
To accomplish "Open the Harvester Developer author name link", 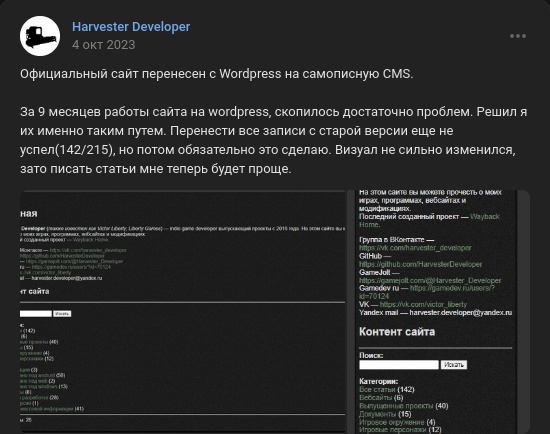I will click(x=131, y=27).
